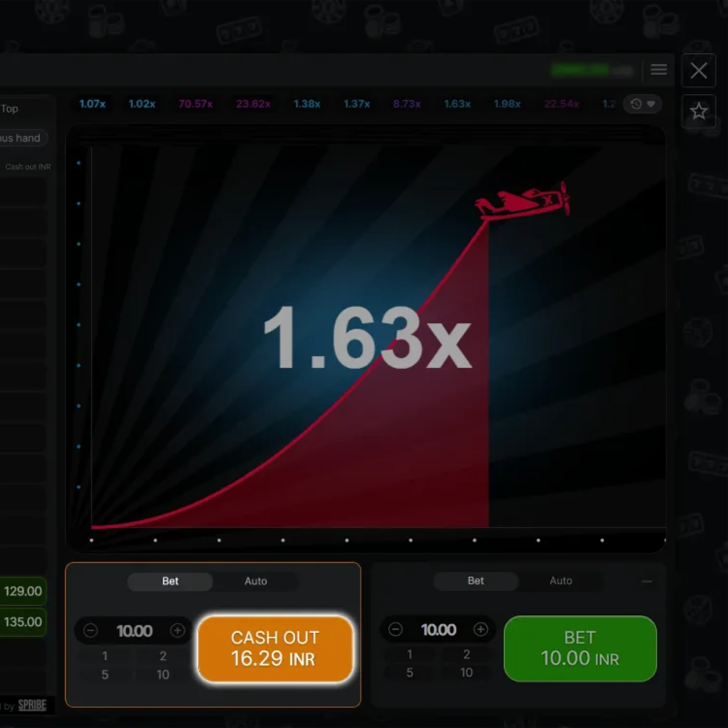
Task: Click Cash Out 16.29 INR button
Action: 275,648
